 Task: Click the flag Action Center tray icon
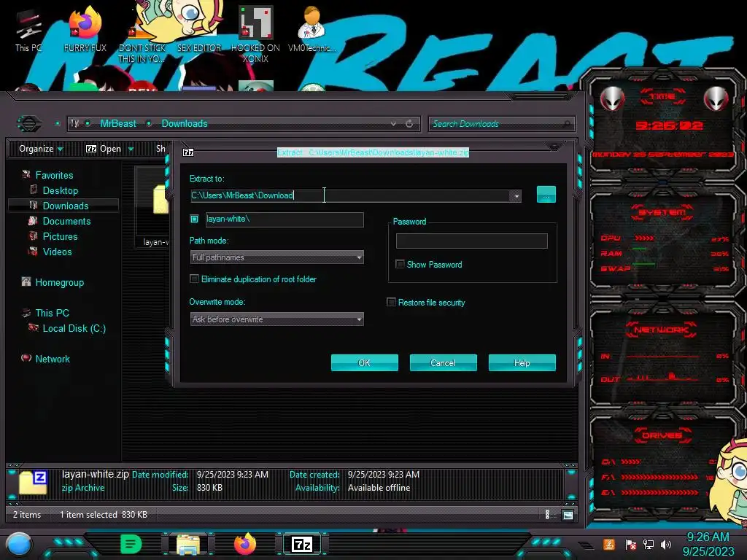tap(631, 544)
